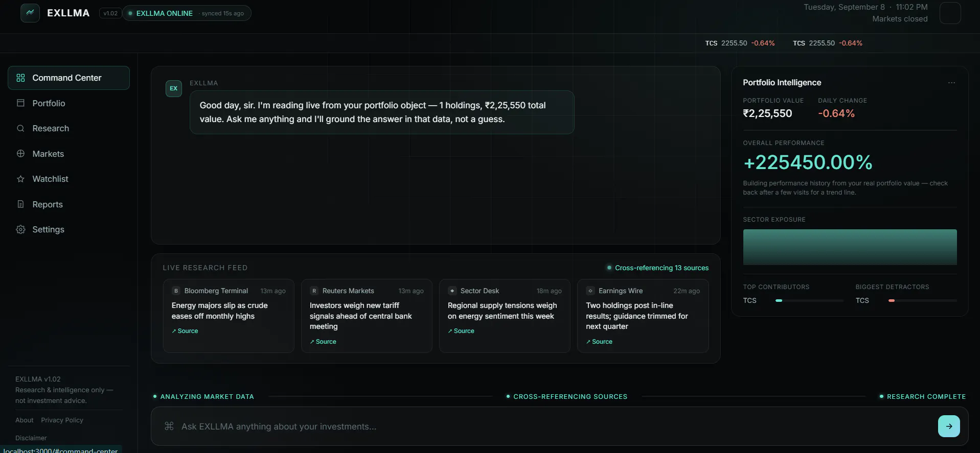This screenshot has width=980, height=453.
Task: Click the Portfolio sidebar icon
Action: click(20, 103)
